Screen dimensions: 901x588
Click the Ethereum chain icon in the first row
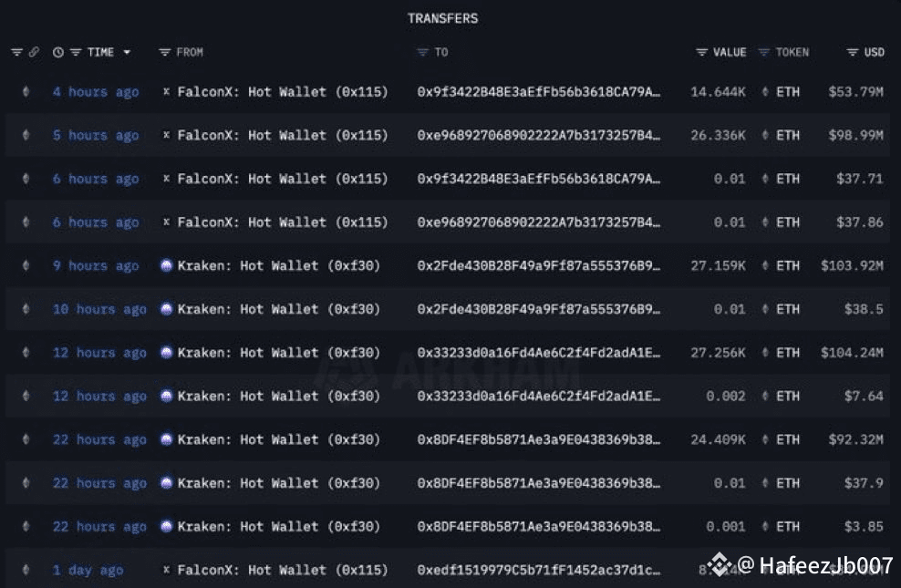[x=26, y=91]
